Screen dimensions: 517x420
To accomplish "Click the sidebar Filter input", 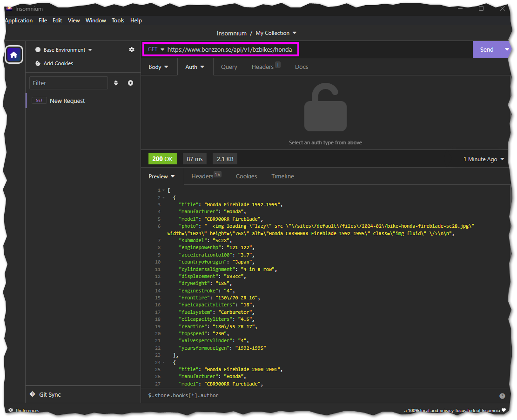I will click(68, 83).
